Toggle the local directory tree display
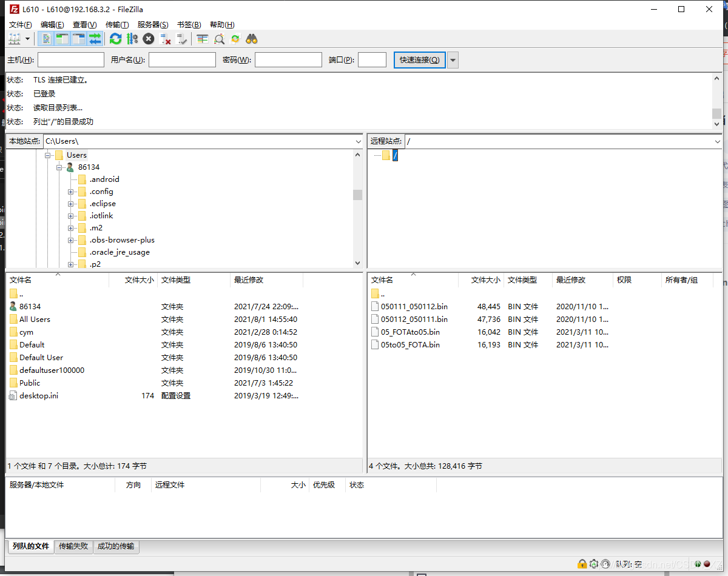Screen dimensions: 728x576 [x=62, y=39]
